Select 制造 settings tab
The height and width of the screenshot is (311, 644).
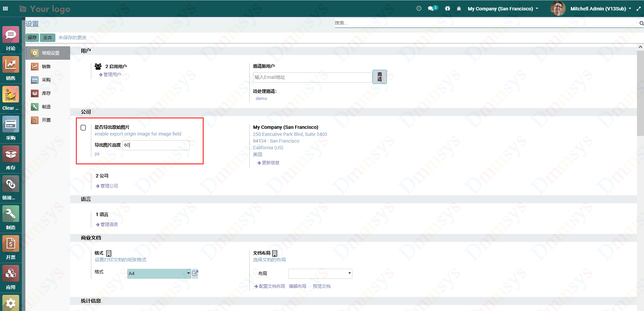coord(48,107)
